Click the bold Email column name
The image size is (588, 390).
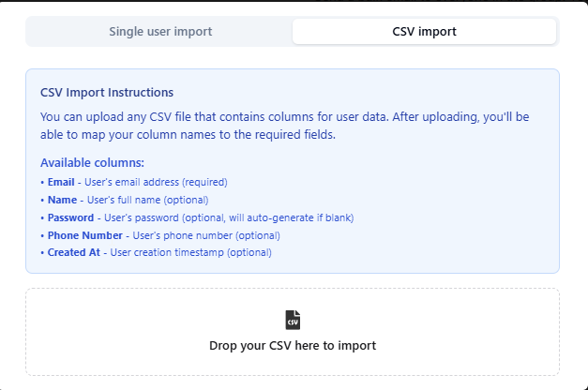[x=63, y=182]
